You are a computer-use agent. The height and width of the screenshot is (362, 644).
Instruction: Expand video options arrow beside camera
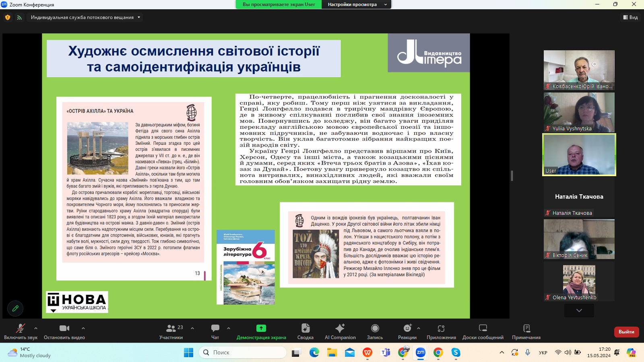83,328
